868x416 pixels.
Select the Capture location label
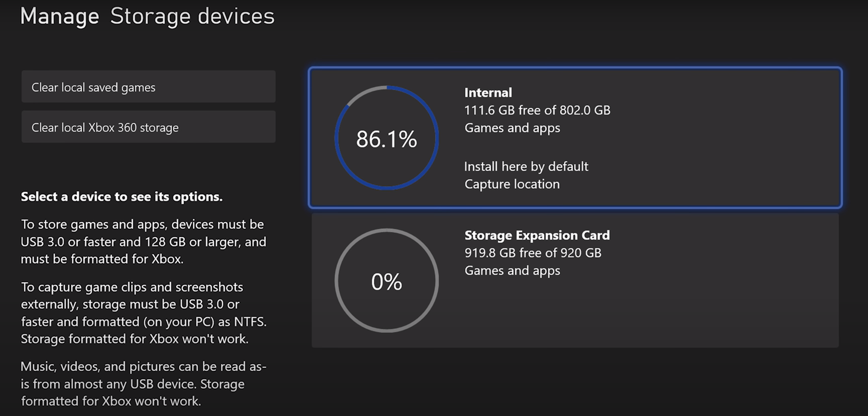click(512, 184)
